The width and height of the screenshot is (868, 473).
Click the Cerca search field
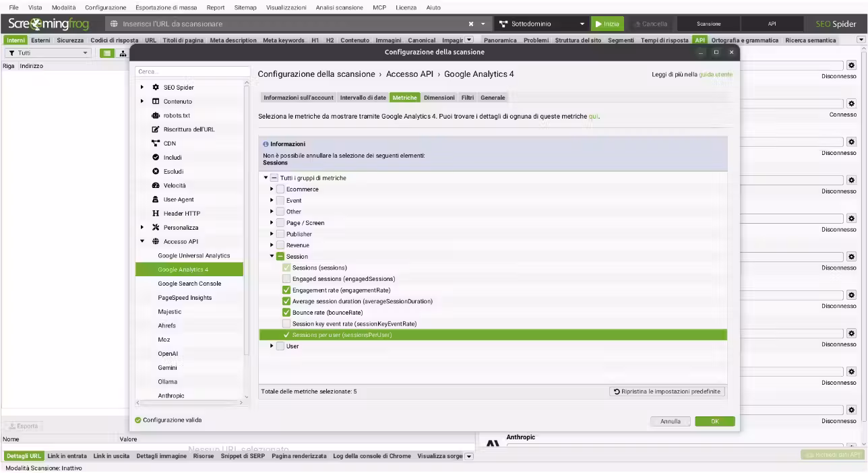(x=191, y=71)
